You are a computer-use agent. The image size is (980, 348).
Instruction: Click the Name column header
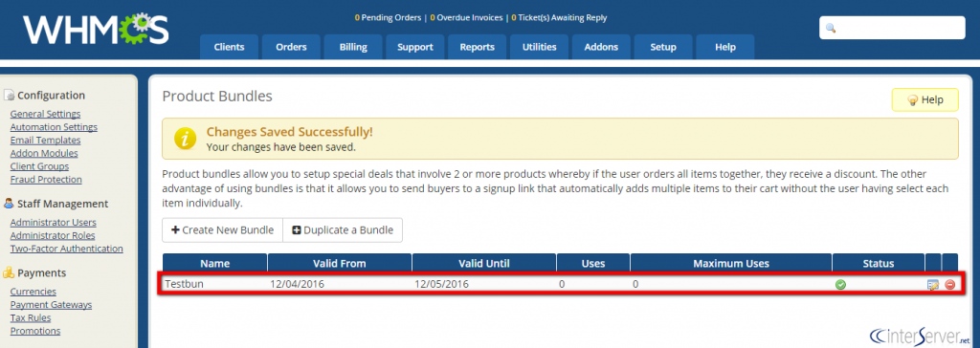(x=215, y=263)
